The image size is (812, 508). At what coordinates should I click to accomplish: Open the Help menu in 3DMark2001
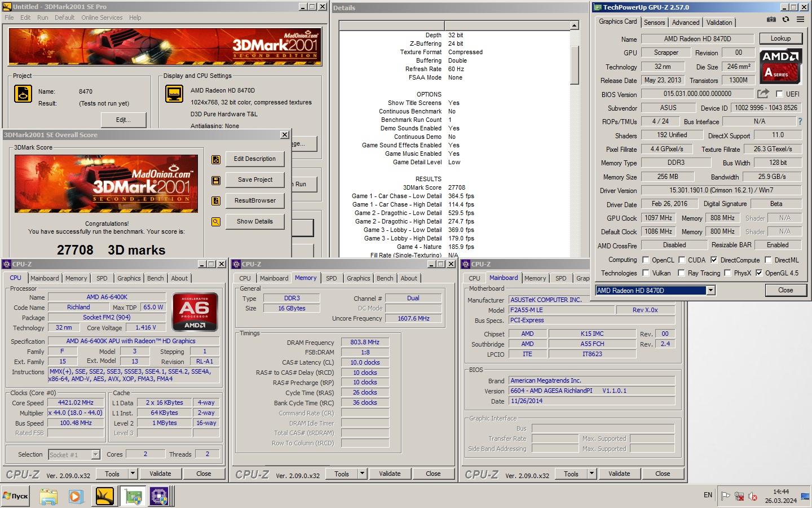(x=135, y=17)
